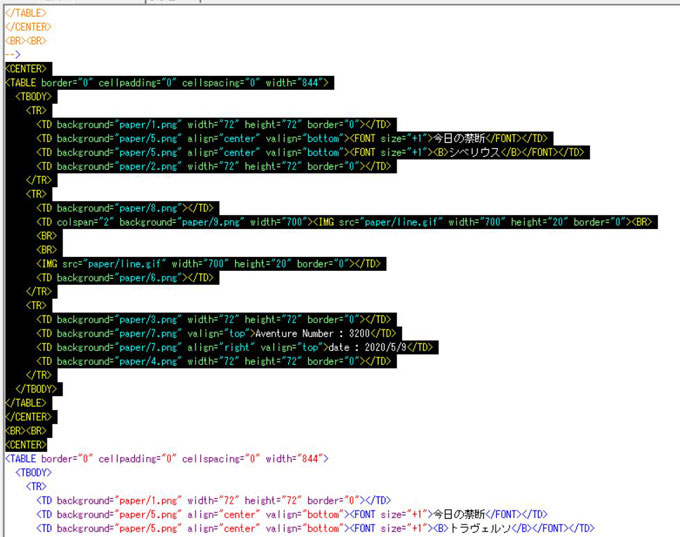
Task: Click the comment end marker -->
Action: (x=12, y=54)
